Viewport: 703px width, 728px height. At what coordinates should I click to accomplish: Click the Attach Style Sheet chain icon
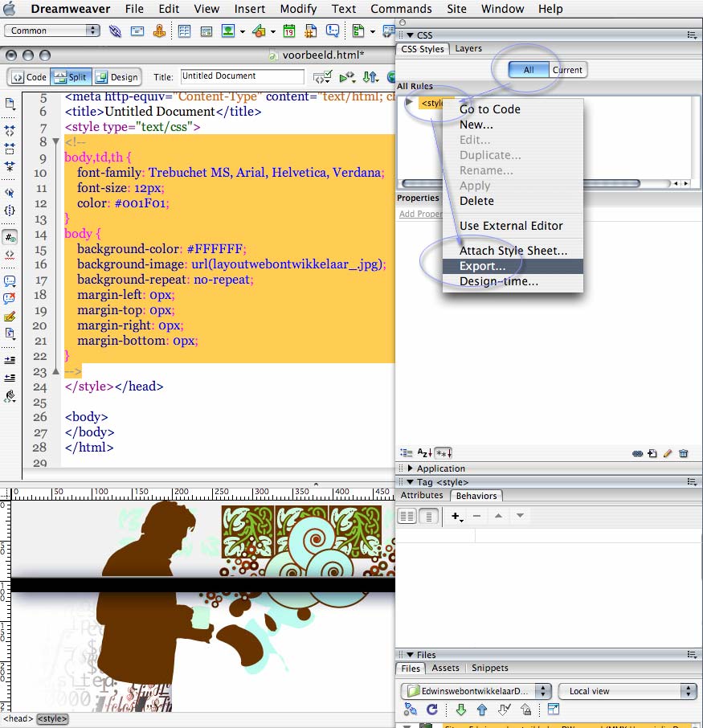point(638,454)
